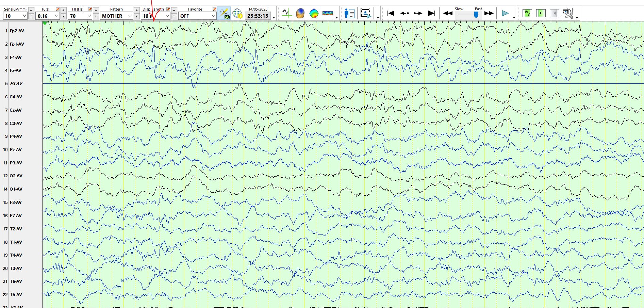Edit the HF(Hz) value list with pencil icon
This screenshot has width=644, height=308.
point(90,9)
